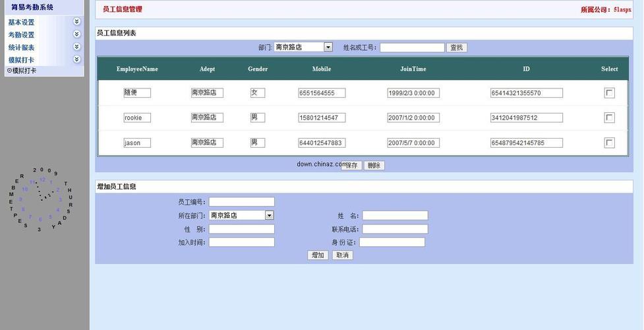Screen dimensions: 644x330
Task: Edit gender field 男 in rookie row
Action: tap(258, 117)
